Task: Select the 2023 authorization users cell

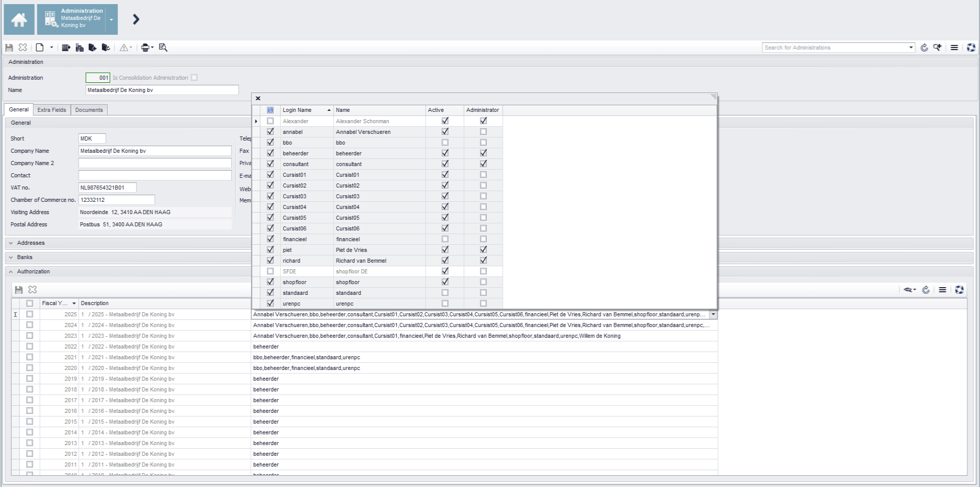Action: click(x=484, y=336)
